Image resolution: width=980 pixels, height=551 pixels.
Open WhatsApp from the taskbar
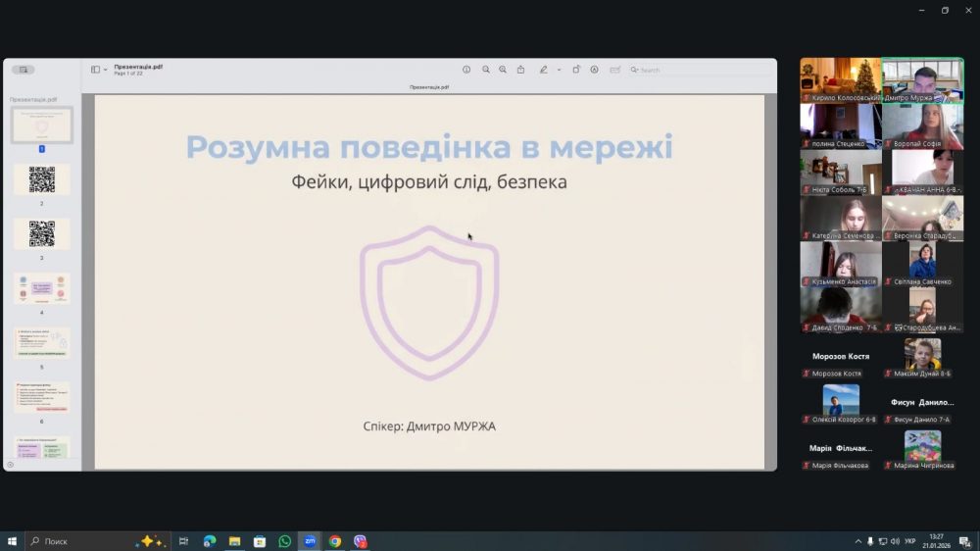point(284,541)
